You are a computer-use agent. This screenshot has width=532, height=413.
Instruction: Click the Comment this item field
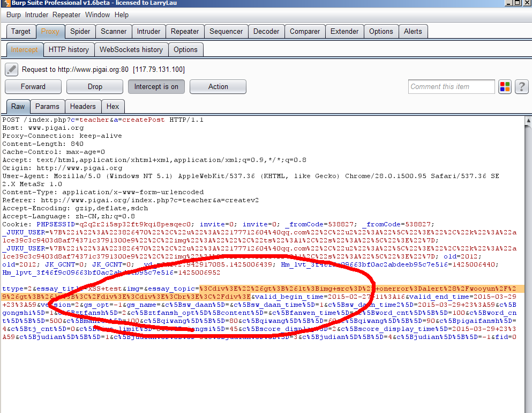coord(451,86)
